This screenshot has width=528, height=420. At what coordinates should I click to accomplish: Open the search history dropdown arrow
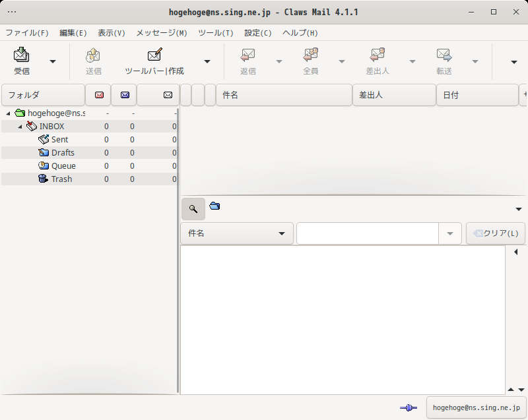click(450, 233)
